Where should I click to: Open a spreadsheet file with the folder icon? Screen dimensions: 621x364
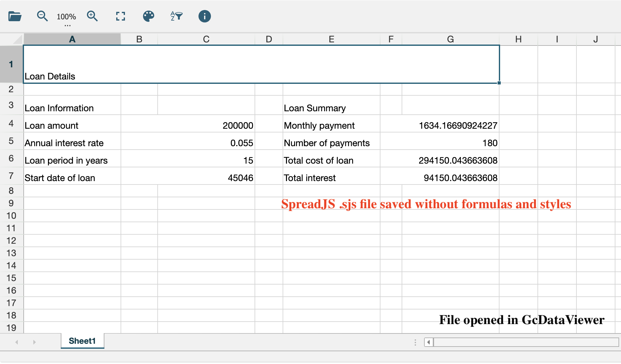pos(14,16)
